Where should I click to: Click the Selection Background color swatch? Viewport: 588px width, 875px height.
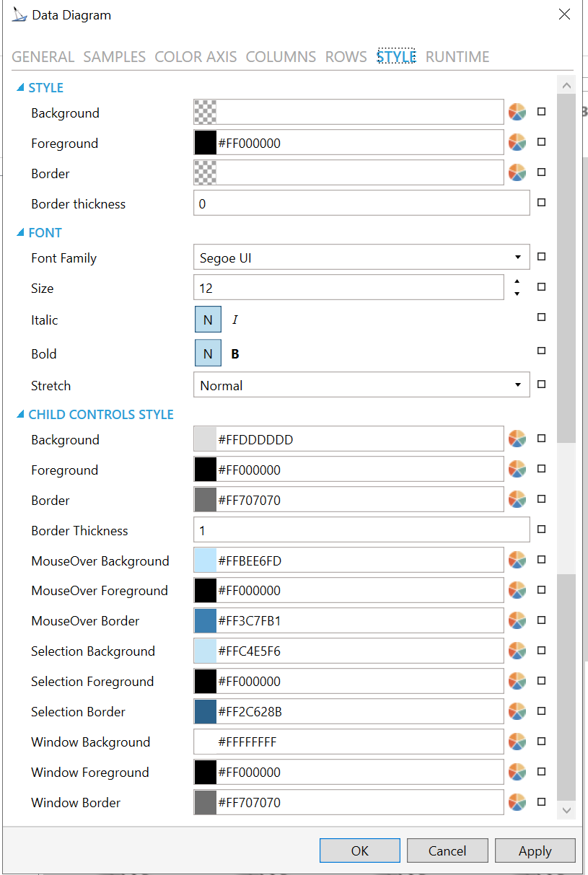click(x=206, y=651)
